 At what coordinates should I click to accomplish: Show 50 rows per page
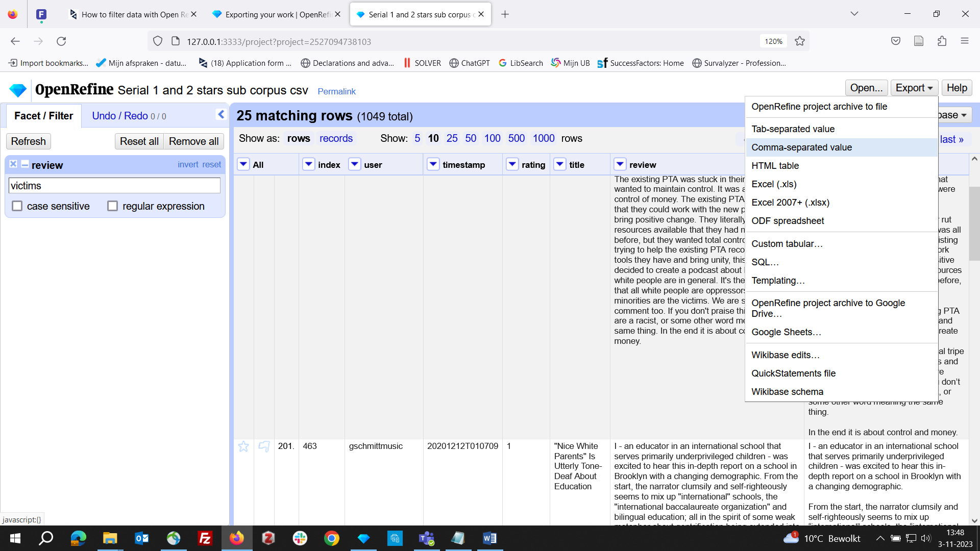coord(471,138)
